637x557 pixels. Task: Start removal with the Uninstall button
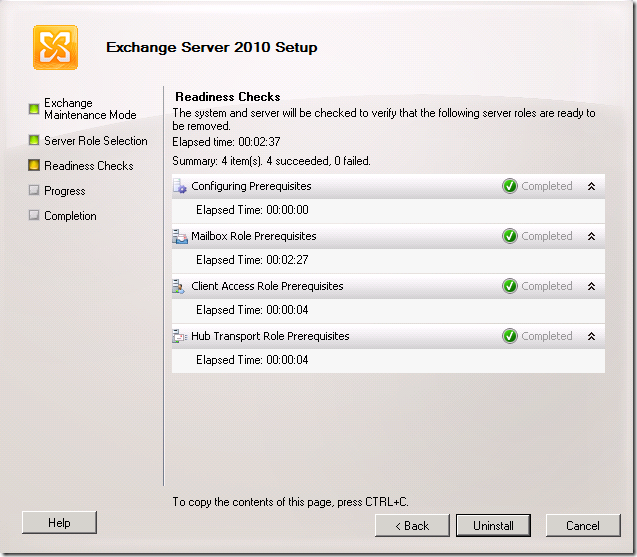pos(493,526)
